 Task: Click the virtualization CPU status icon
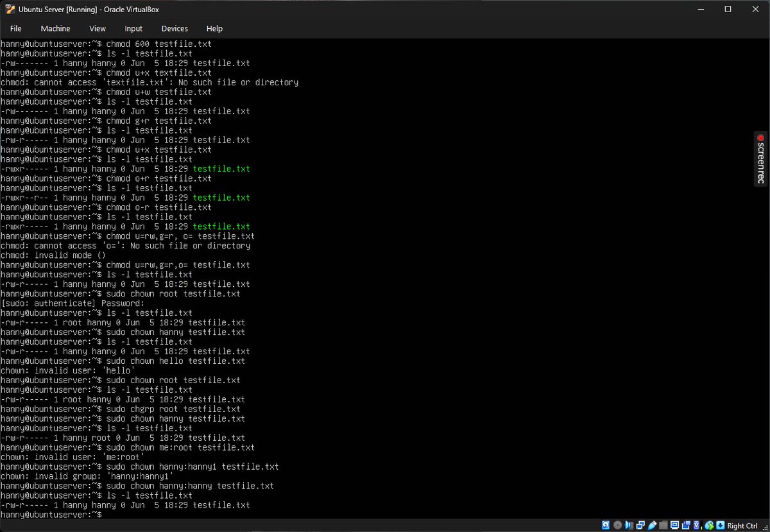[698, 526]
